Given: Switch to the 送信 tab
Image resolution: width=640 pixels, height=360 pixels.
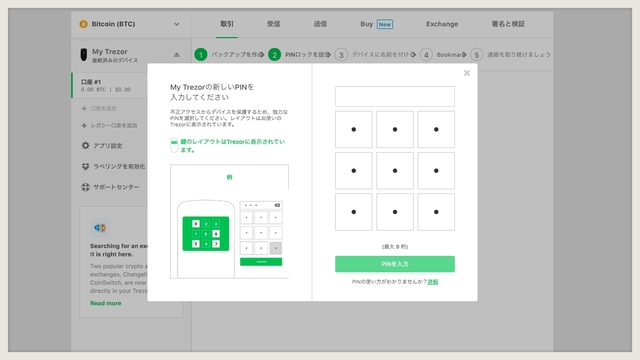Looking at the screenshot, I should click(320, 24).
